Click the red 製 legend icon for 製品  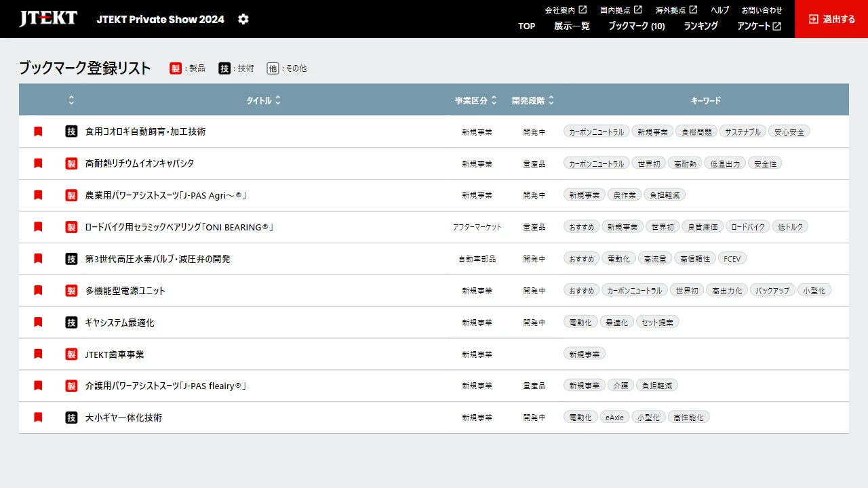click(176, 68)
